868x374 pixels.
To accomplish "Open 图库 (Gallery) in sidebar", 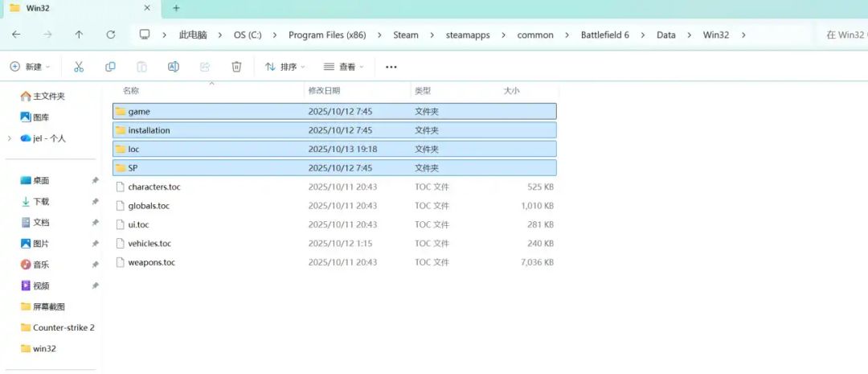I will [x=35, y=117].
